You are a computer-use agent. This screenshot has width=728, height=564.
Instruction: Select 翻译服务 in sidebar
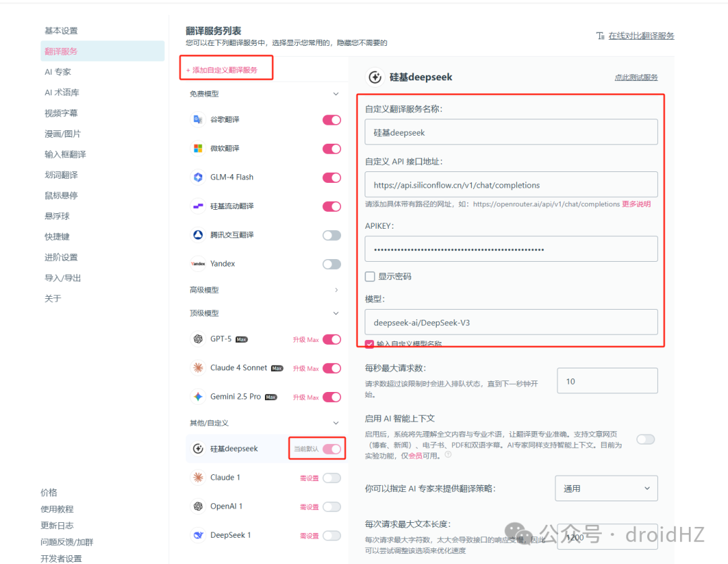(102, 51)
